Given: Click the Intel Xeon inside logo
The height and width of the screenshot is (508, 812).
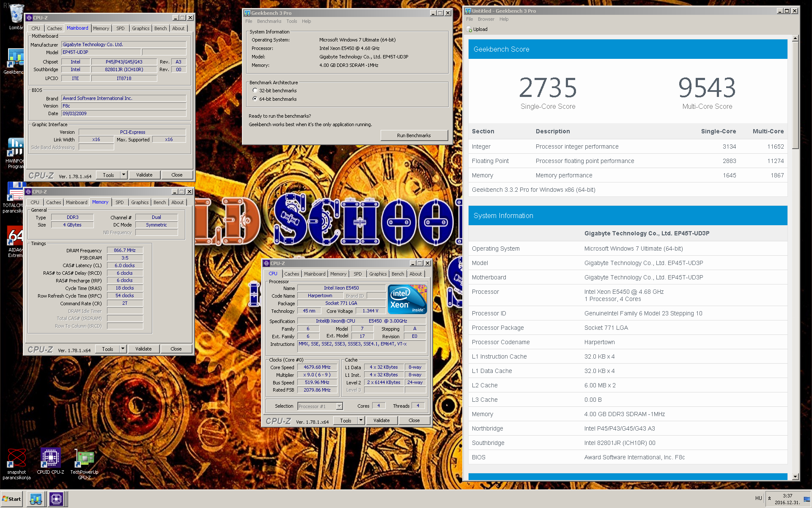Looking at the screenshot, I should 407,299.
